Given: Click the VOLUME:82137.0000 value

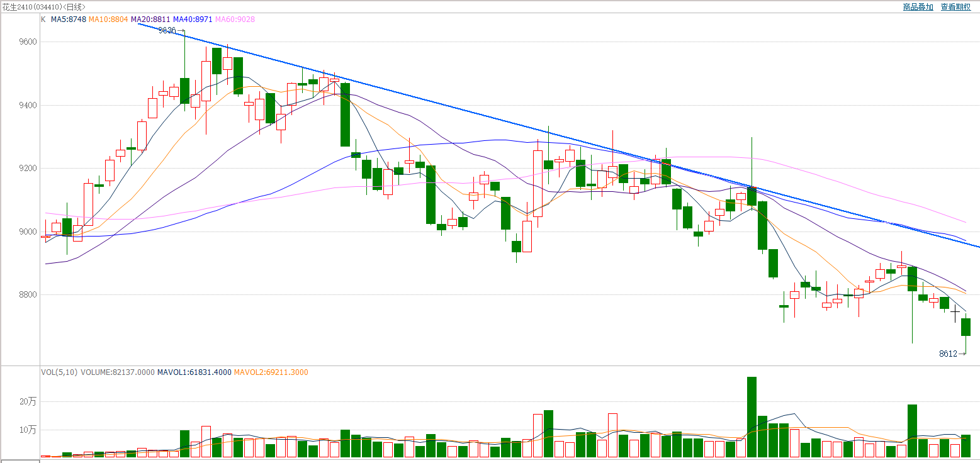Looking at the screenshot, I should click(117, 372).
